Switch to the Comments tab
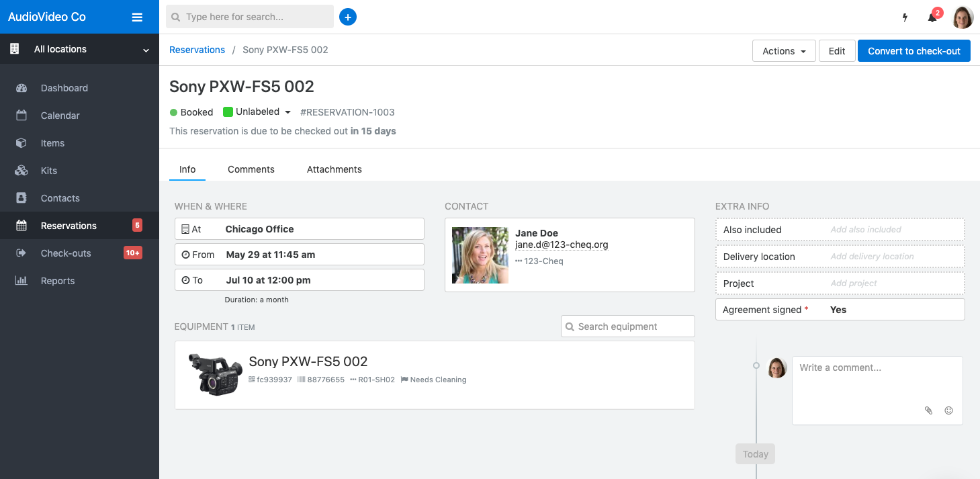The height and width of the screenshot is (479, 980). tap(251, 169)
